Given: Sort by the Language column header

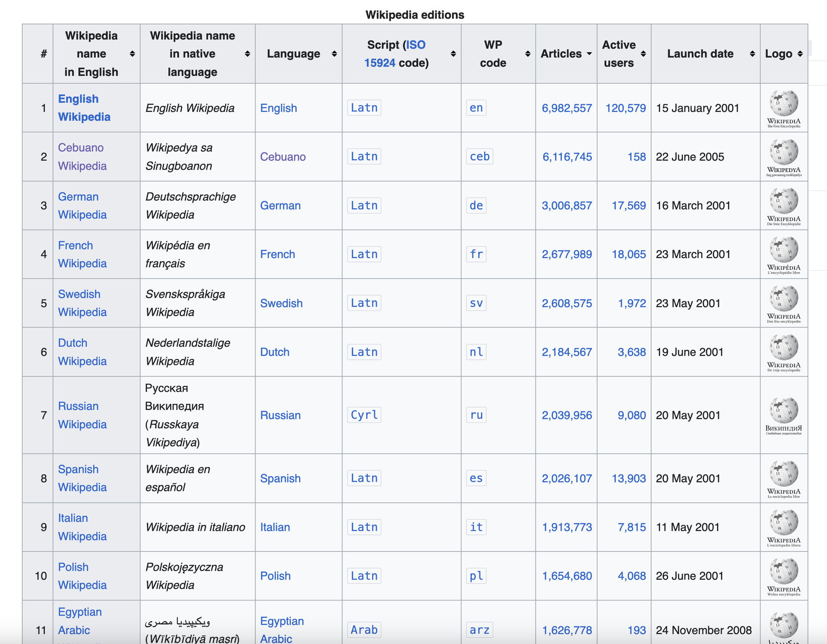Looking at the screenshot, I should [298, 54].
